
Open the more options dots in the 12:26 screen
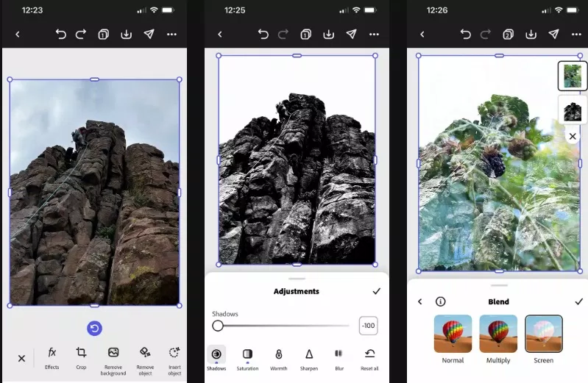tap(576, 34)
